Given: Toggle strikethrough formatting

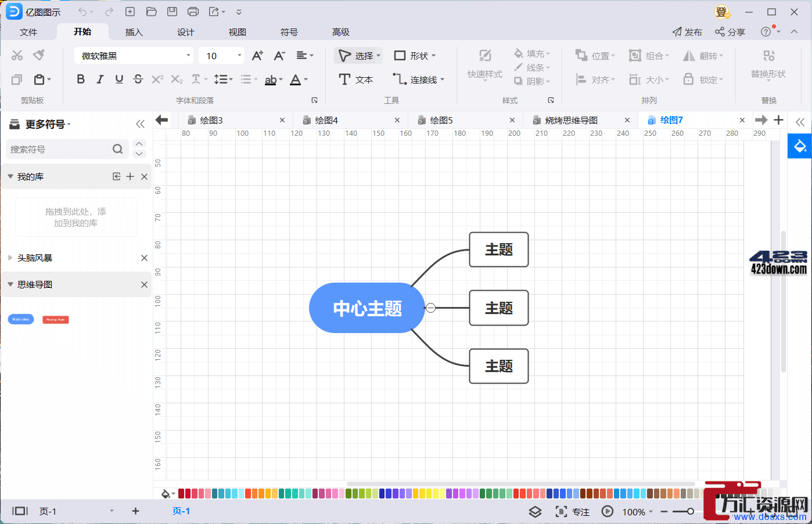Looking at the screenshot, I should (x=138, y=79).
